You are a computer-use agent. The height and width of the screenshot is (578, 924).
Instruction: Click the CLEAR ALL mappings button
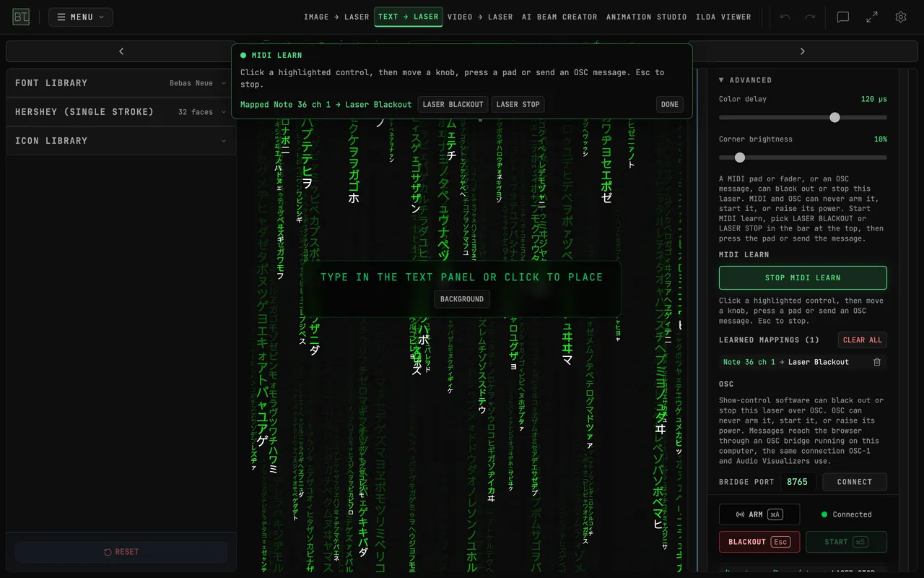pyautogui.click(x=863, y=340)
